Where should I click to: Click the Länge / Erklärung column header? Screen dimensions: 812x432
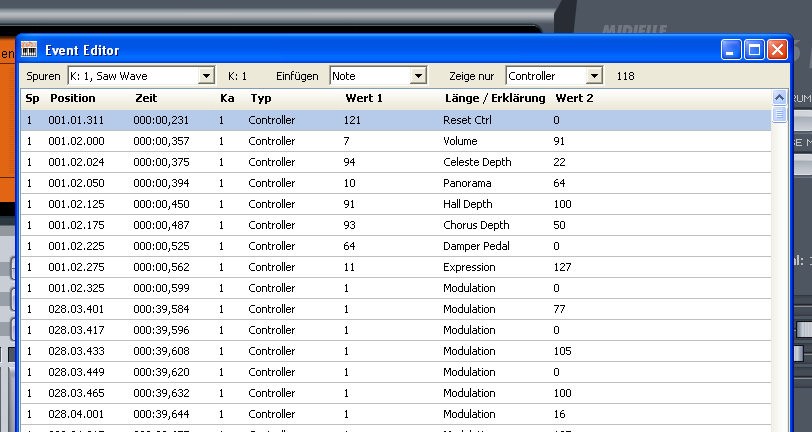coord(494,98)
